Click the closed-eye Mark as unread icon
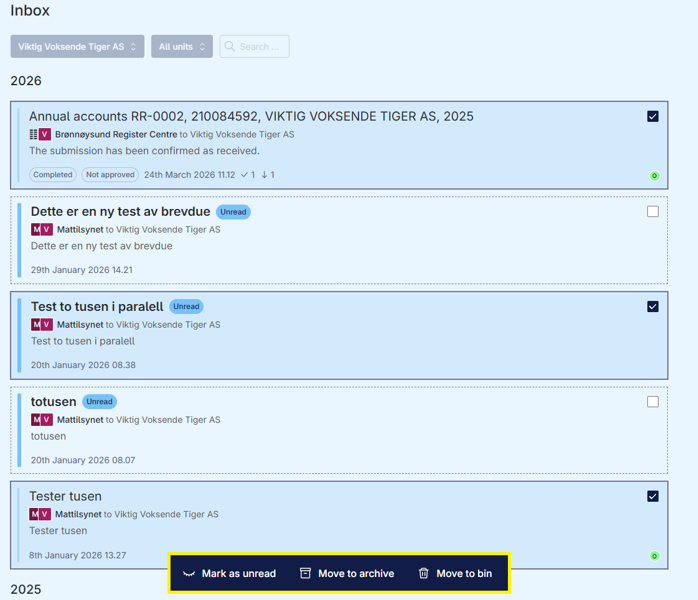Viewport: 698px width, 600px height. click(189, 574)
